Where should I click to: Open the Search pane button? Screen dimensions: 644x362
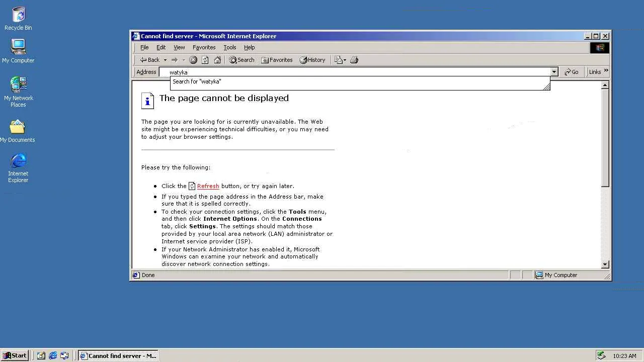click(x=242, y=60)
